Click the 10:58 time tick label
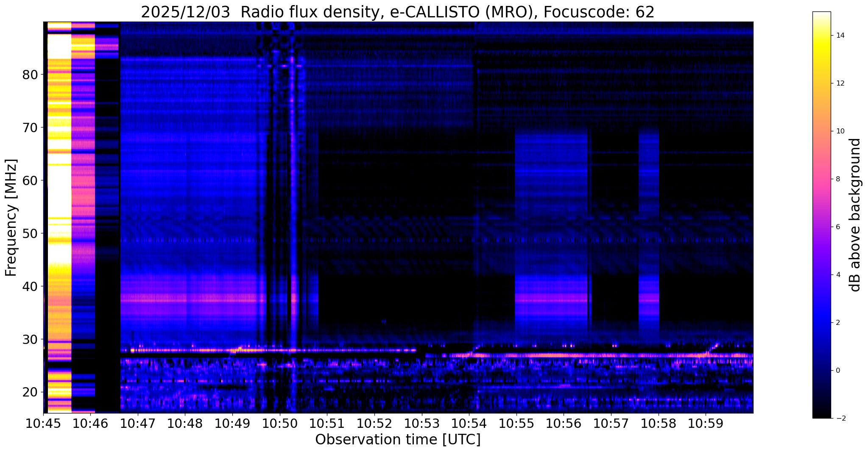Viewport: 868px width, 452px height. coord(659,424)
